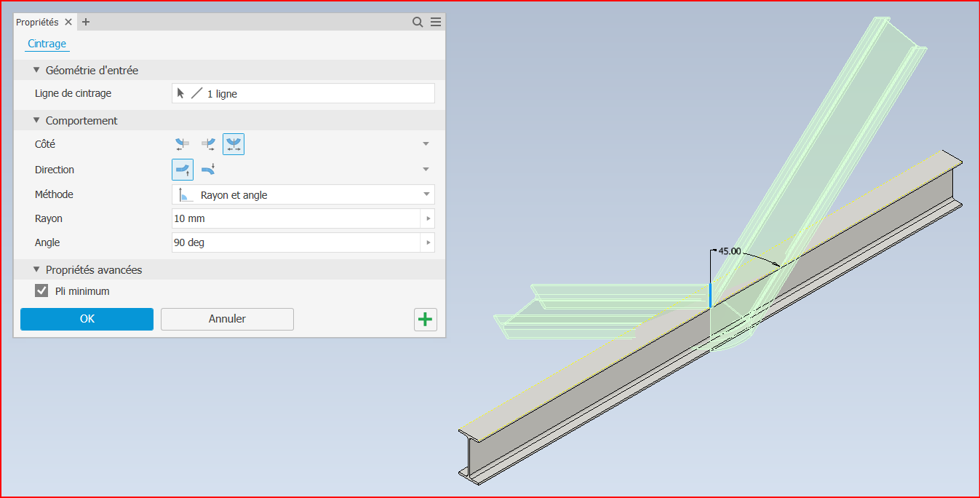Switch to the Cintrage tab
The height and width of the screenshot is (498, 980).
(47, 44)
